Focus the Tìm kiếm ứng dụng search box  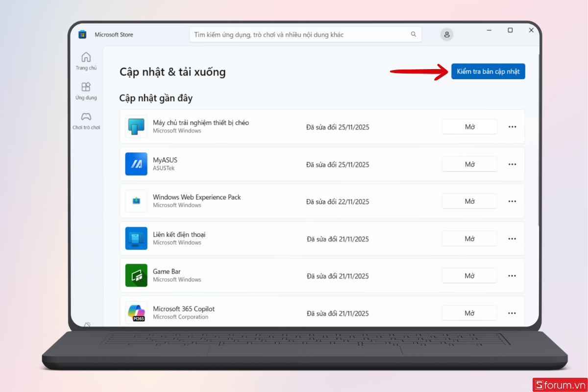pos(305,34)
